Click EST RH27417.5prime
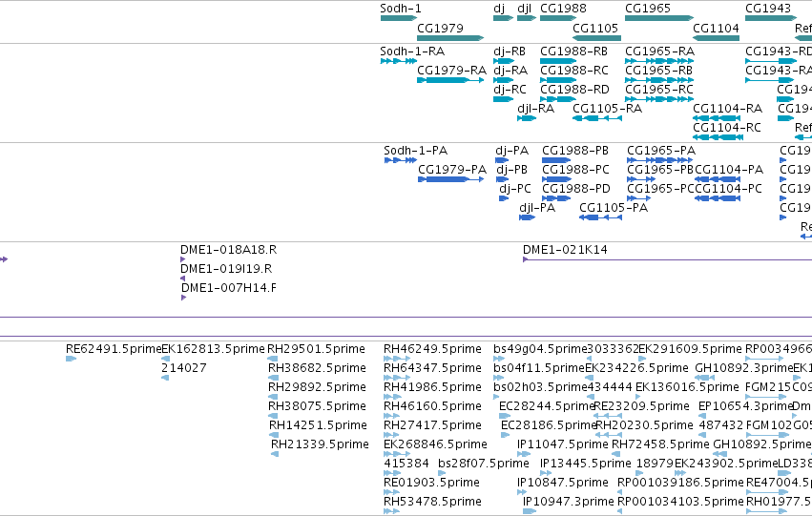812x516 pixels. click(x=432, y=426)
